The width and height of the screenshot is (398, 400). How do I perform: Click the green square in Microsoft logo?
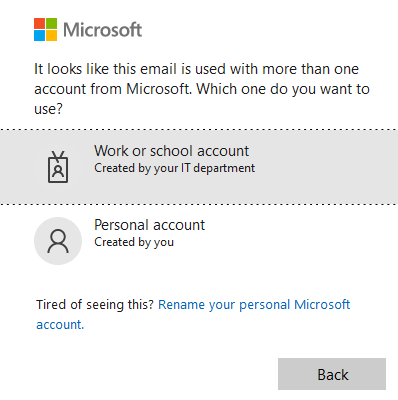51,24
